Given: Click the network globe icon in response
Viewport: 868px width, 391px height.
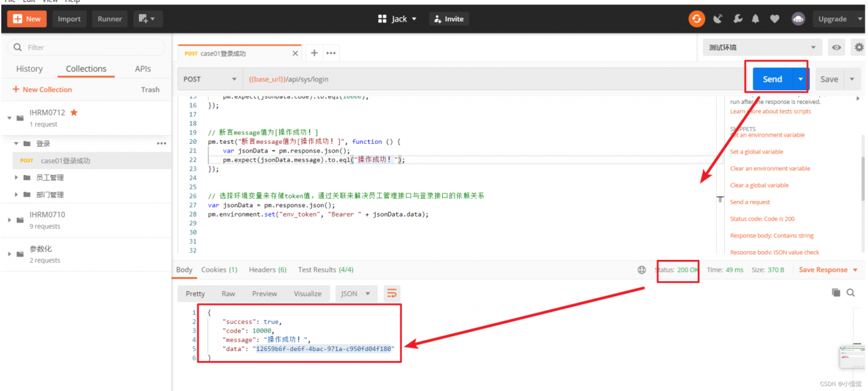Looking at the screenshot, I should (x=642, y=270).
